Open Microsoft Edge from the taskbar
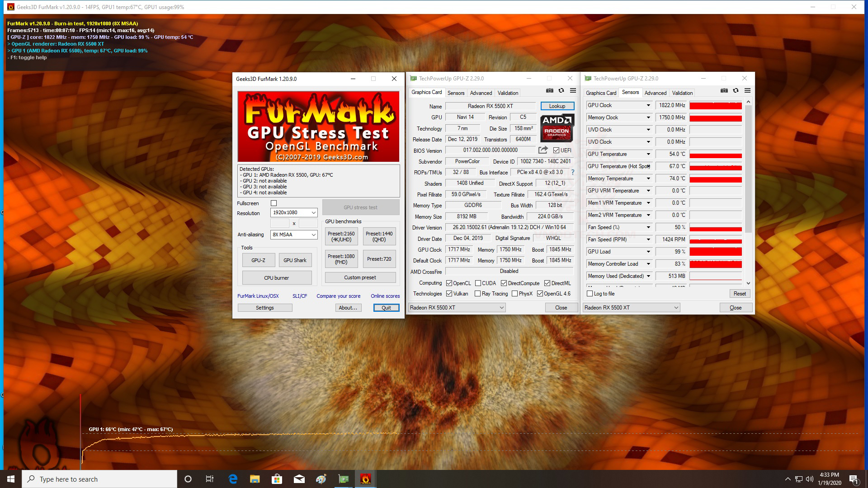This screenshot has width=868, height=488. click(233, 479)
